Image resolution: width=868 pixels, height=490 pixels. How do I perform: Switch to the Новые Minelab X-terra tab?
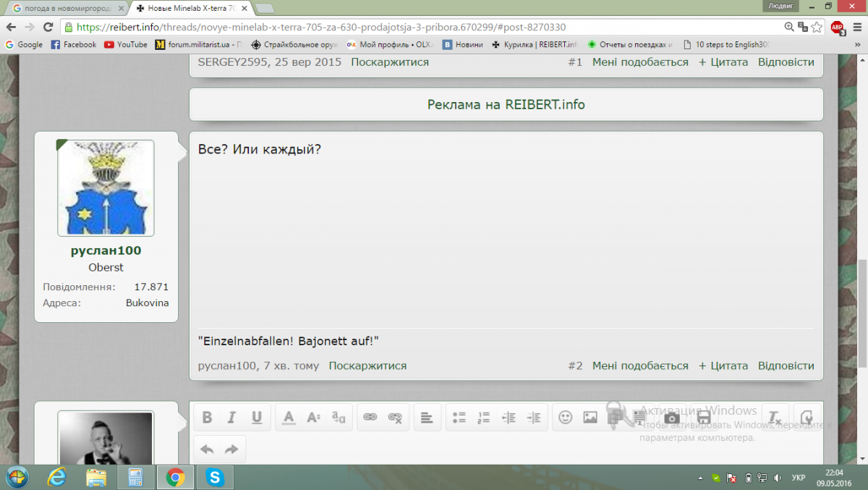[190, 8]
